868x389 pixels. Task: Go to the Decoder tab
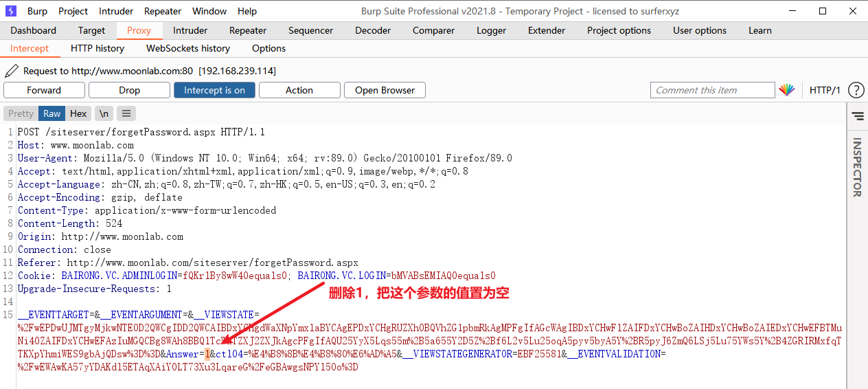[373, 30]
